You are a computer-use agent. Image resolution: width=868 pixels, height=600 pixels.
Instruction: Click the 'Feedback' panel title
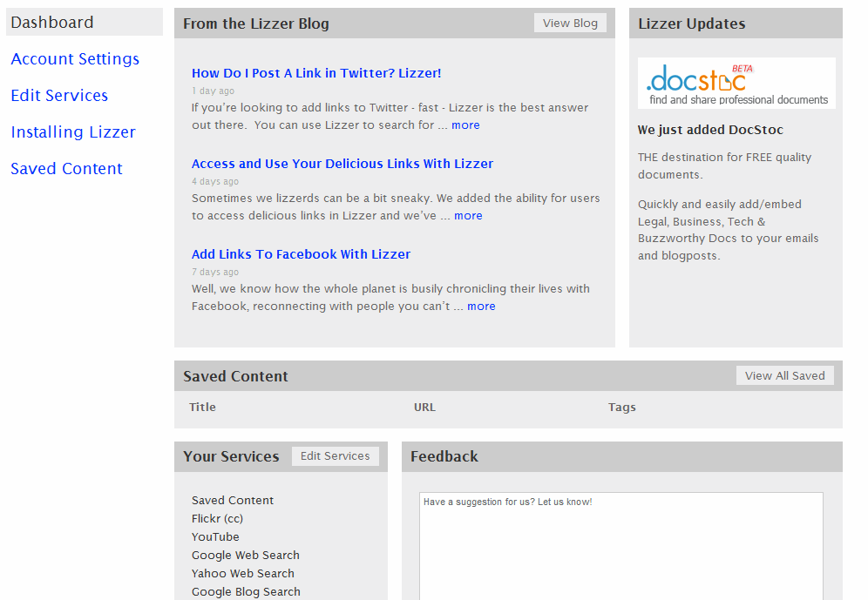point(444,456)
